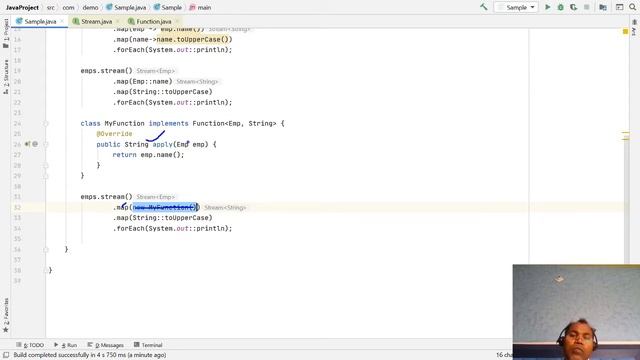The image size is (640, 360).
Task: Run with coverage icon in toolbar
Action: [x=573, y=7]
